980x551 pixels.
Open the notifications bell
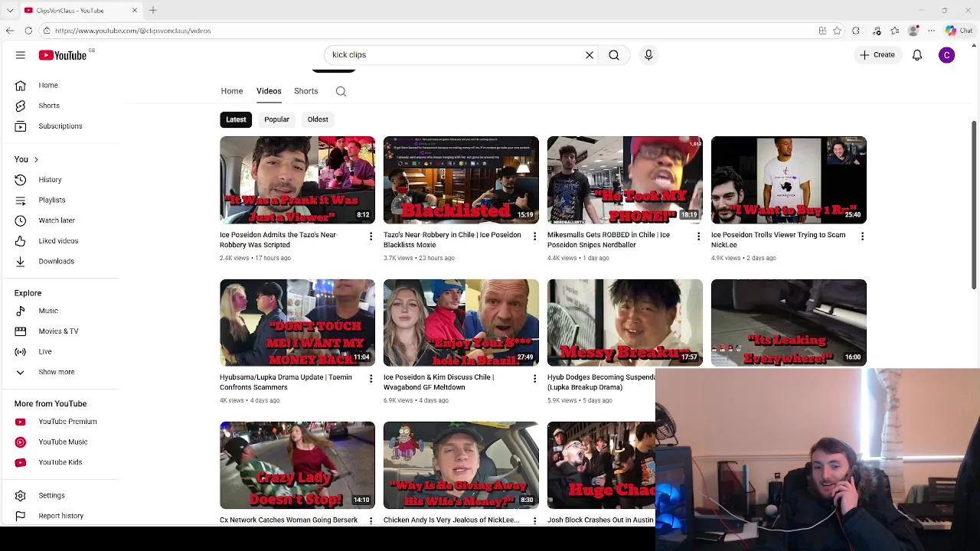[917, 55]
